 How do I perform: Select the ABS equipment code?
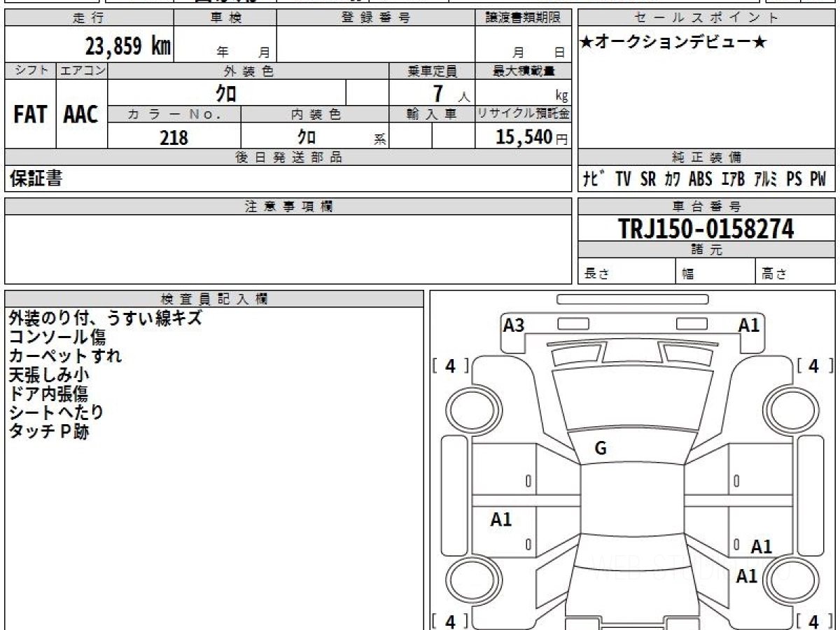pyautogui.click(x=700, y=179)
